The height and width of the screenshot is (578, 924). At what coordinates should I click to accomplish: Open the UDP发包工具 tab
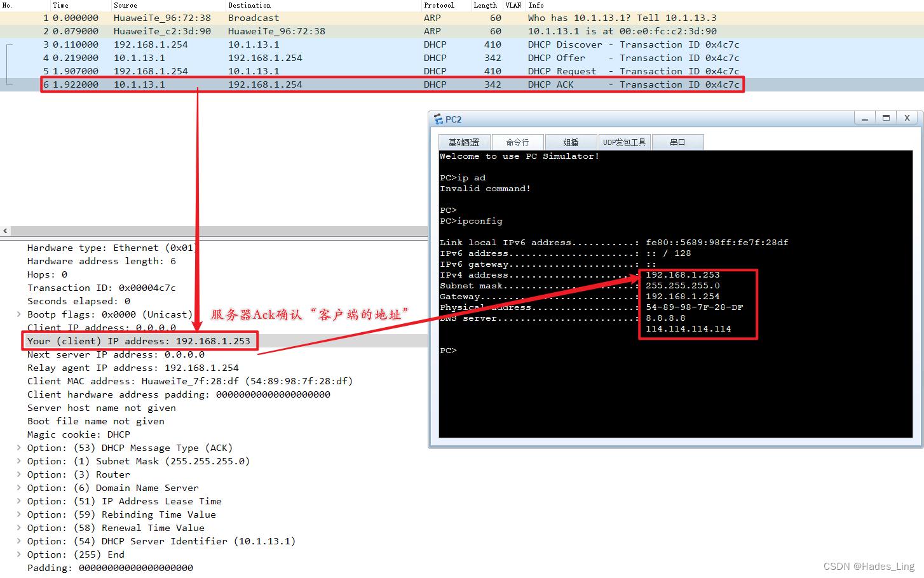(624, 142)
